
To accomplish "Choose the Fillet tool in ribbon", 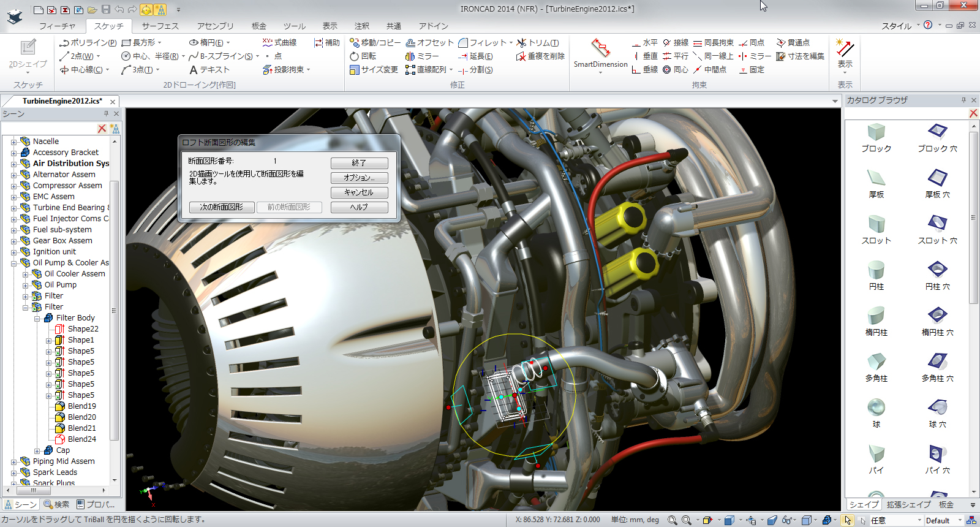I will pyautogui.click(x=483, y=42).
